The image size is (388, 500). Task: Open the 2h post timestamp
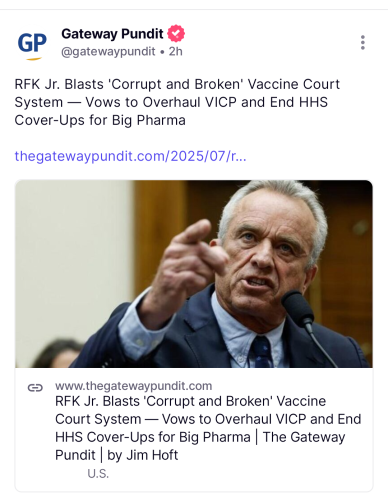click(176, 51)
